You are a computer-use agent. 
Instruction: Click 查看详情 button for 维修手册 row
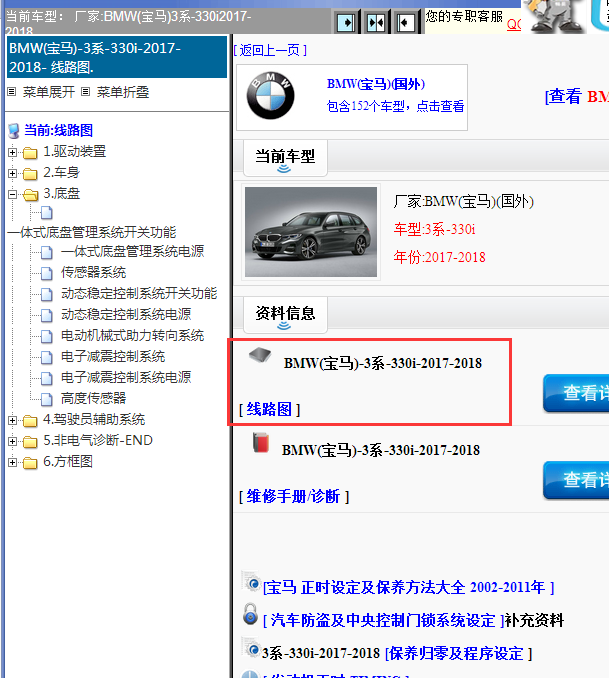(x=576, y=480)
